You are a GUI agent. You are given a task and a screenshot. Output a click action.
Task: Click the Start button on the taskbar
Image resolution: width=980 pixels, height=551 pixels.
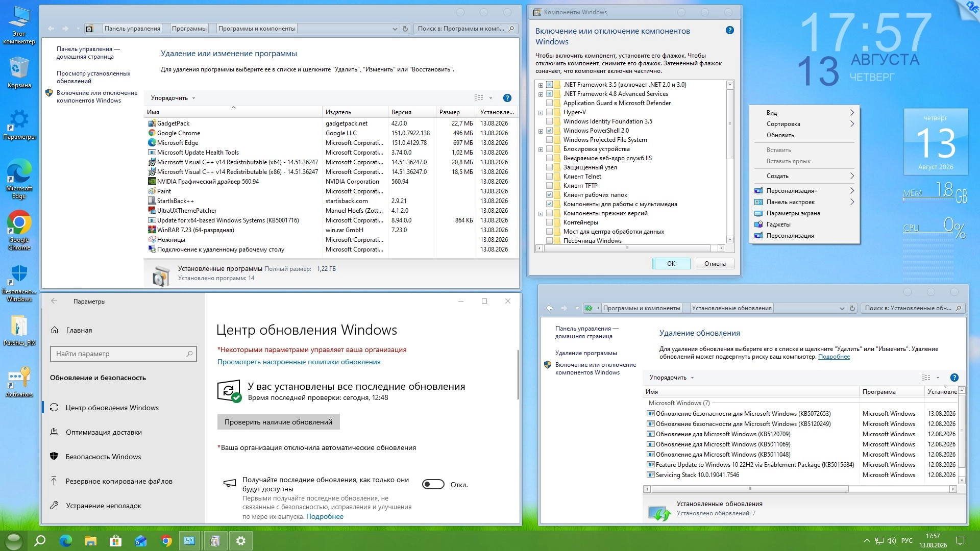click(14, 541)
